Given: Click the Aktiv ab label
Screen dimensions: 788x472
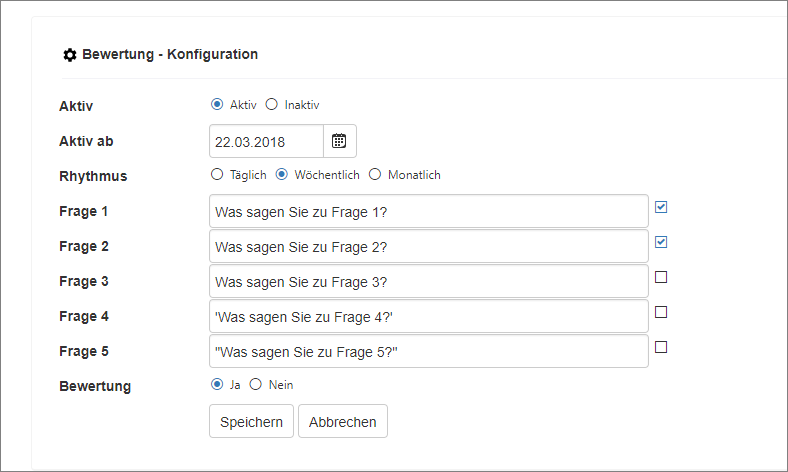Looking at the screenshot, I should [x=86, y=141].
